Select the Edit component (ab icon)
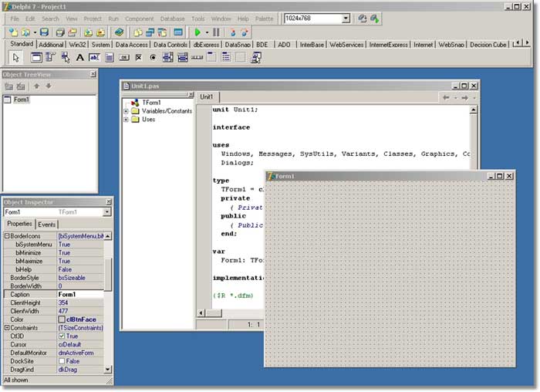Viewport: 540px width, 392px height. (x=94, y=57)
